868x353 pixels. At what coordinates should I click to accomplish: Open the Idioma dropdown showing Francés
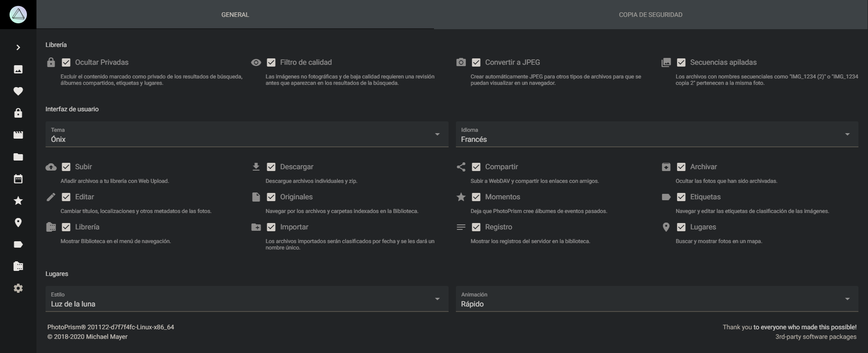click(x=657, y=134)
